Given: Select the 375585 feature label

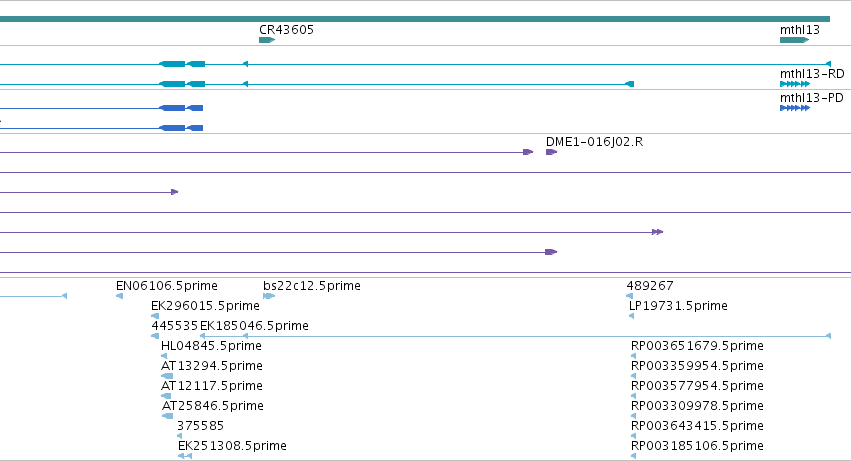Looking at the screenshot, I should tap(200, 426).
